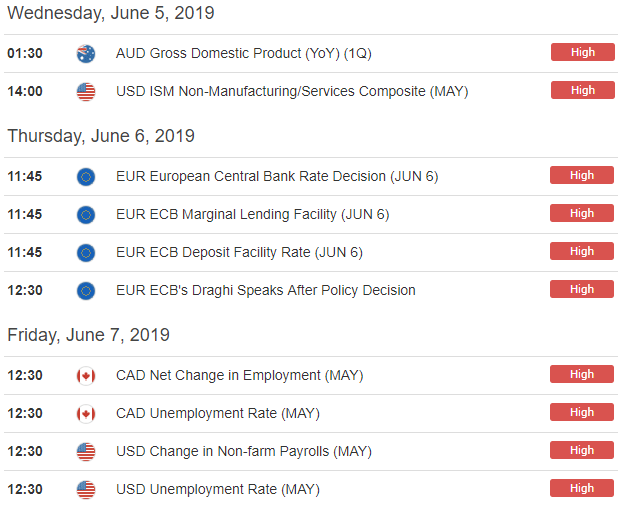618x505 pixels.
Task: Click the High badge for ECB Rate Decision
Action: (582, 175)
